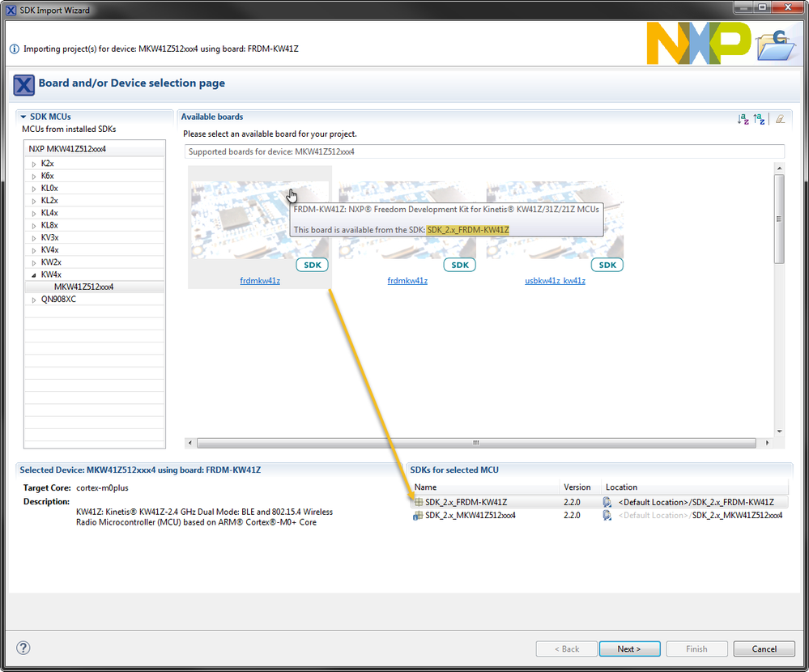Select the usbkw41z_kw41z board thumbnail
The width and height of the screenshot is (809, 672).
[556, 220]
